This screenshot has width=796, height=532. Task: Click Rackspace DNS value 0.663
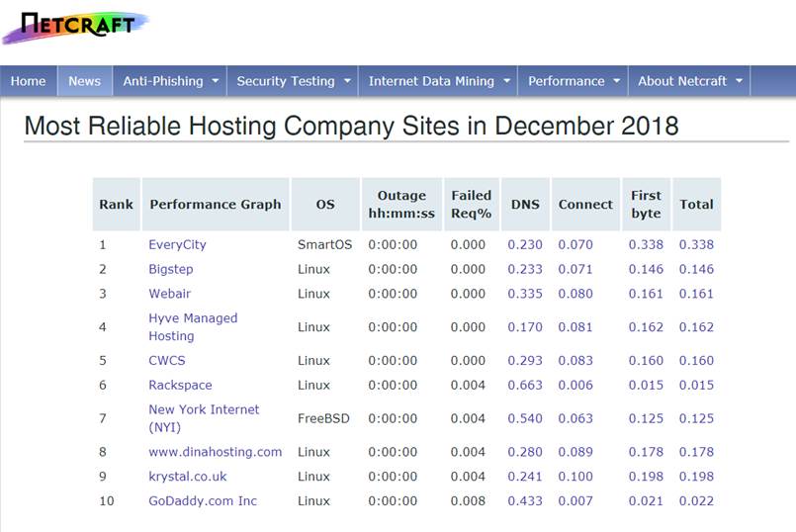(525, 385)
